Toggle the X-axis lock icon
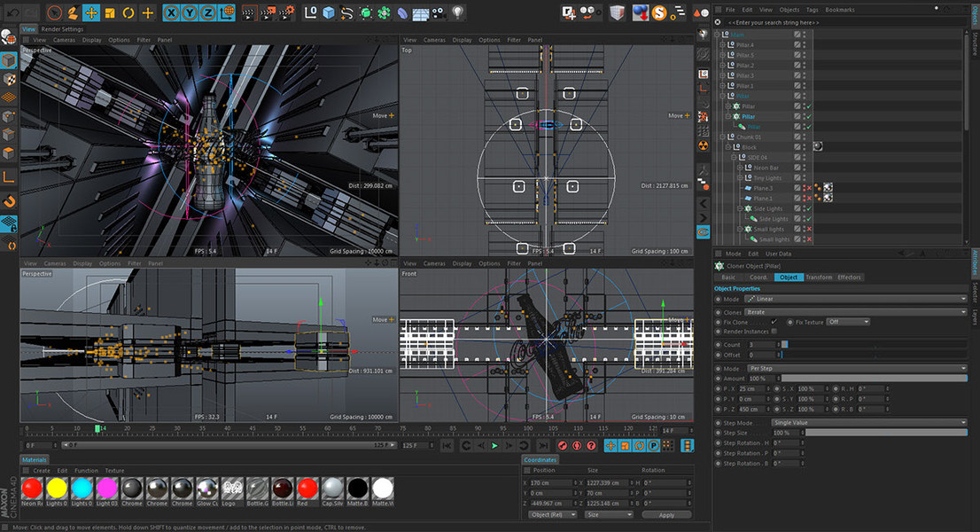The width and height of the screenshot is (980, 532). point(173,12)
